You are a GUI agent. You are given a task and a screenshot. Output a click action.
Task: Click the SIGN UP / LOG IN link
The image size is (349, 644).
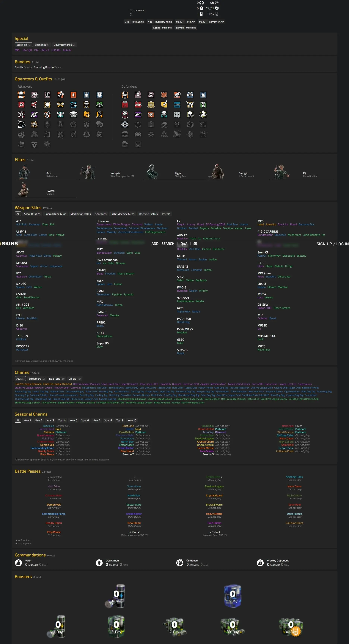pyautogui.click(x=332, y=244)
